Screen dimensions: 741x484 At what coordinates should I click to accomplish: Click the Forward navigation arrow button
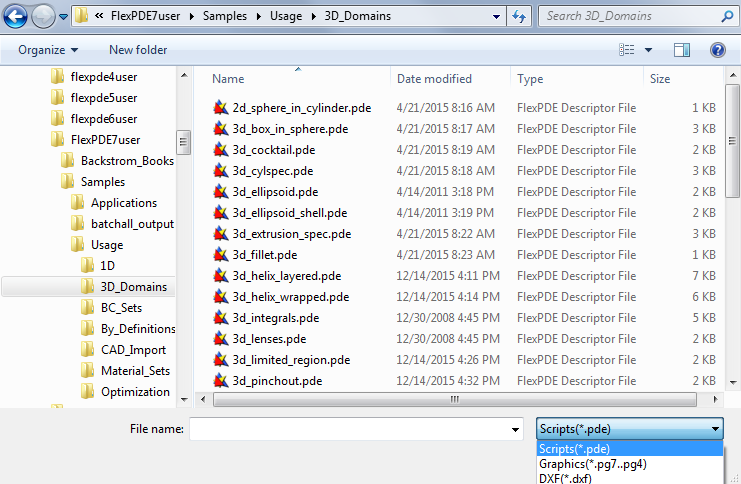(43, 17)
